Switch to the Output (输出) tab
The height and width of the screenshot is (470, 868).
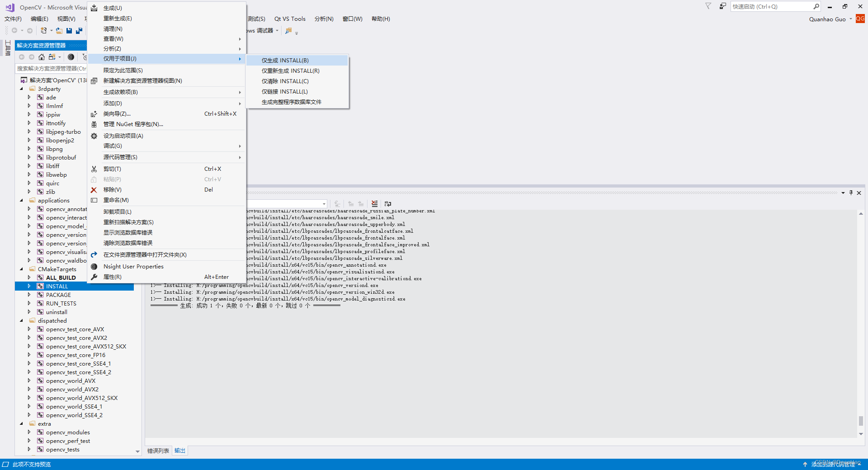pyautogui.click(x=180, y=451)
